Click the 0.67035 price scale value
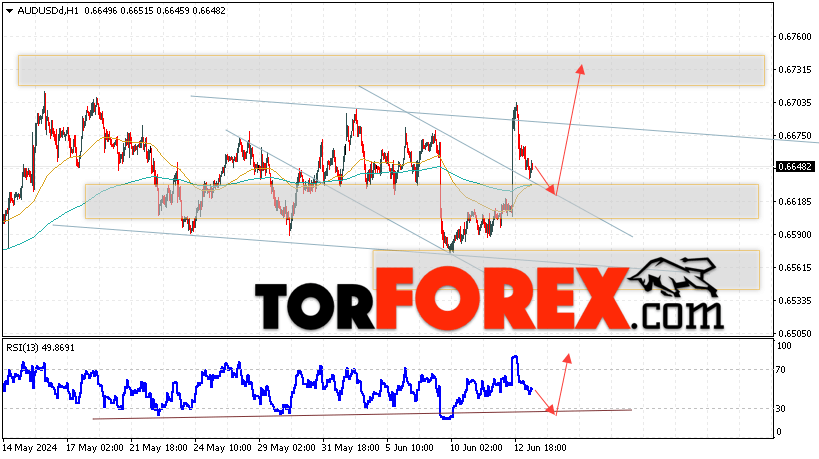The height and width of the screenshot is (459, 819). (795, 102)
